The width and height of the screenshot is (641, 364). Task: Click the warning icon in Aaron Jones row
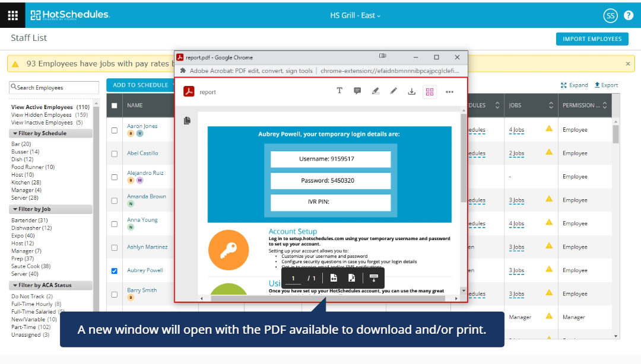click(x=549, y=129)
